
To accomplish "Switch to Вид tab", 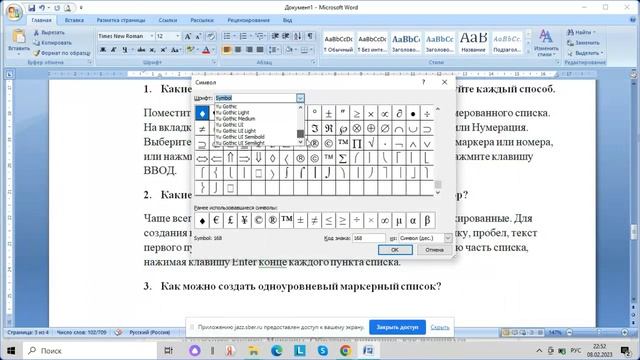I will point(287,20).
